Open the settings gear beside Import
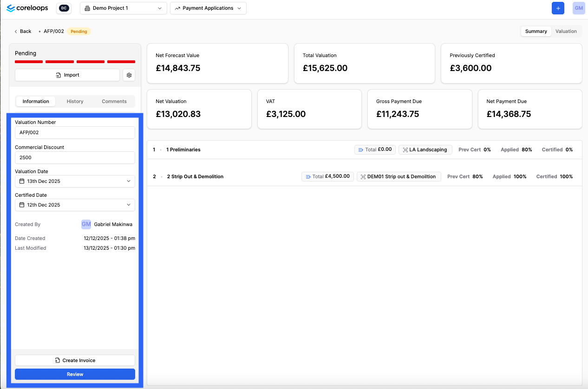The width and height of the screenshot is (588, 389). [x=129, y=75]
